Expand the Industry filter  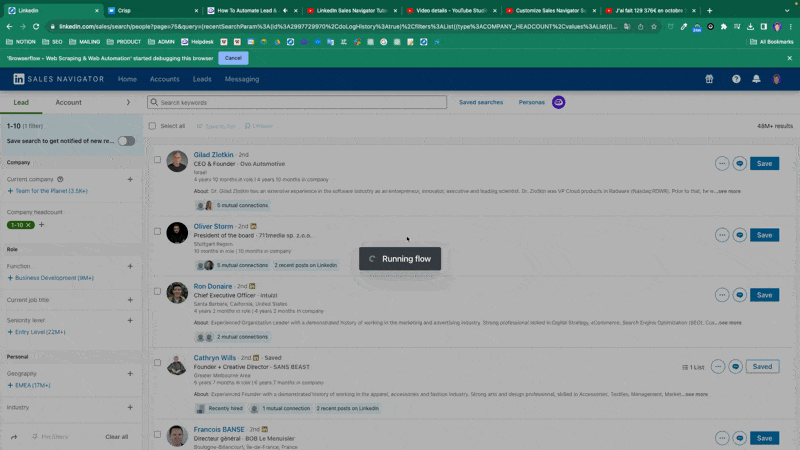[130, 407]
